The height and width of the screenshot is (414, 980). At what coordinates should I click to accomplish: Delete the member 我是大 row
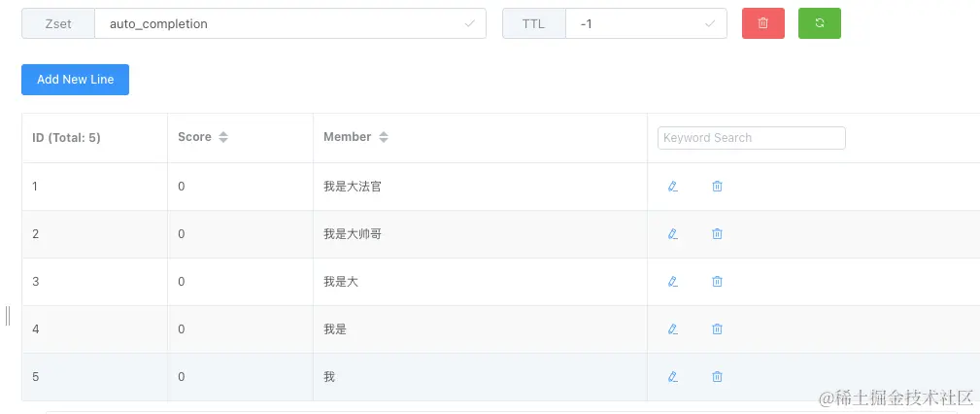click(717, 282)
